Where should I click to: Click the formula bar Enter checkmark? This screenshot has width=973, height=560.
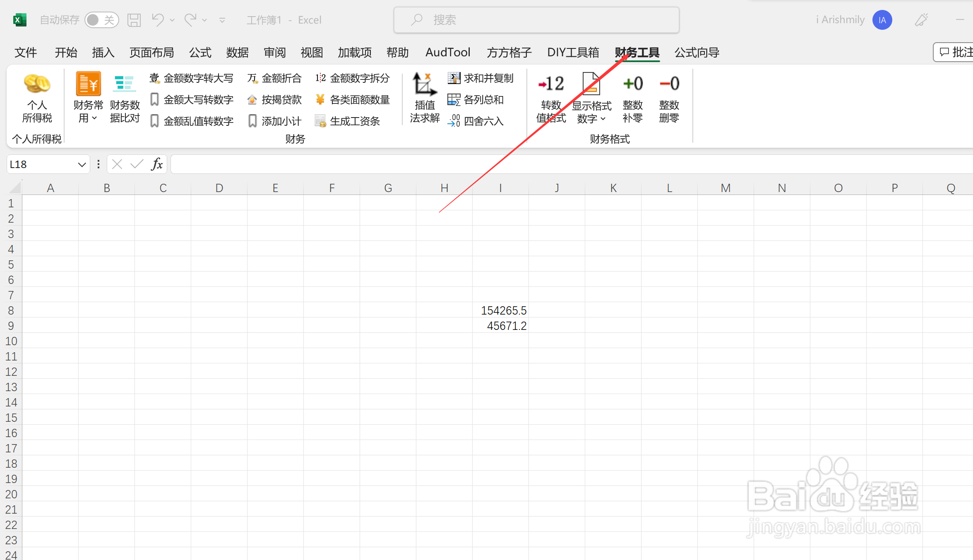pos(137,165)
